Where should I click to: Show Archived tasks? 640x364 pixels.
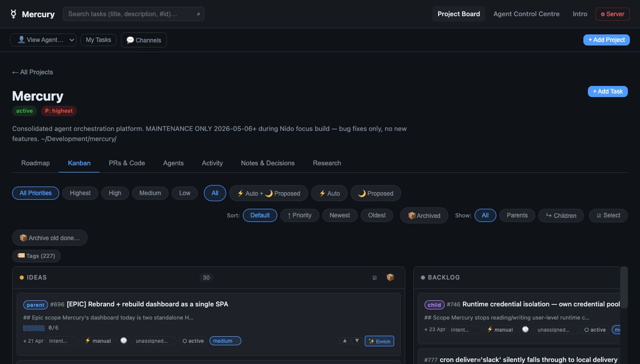[424, 215]
